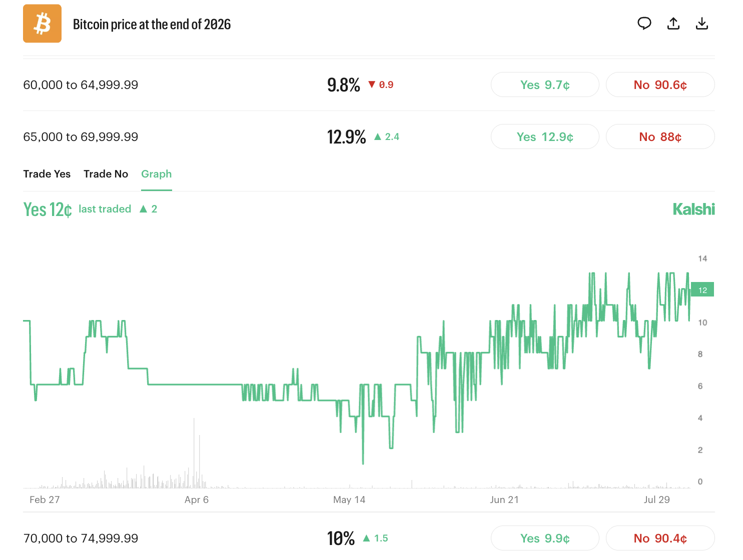Select the Graph tab
The height and width of the screenshot is (560, 743).
pyautogui.click(x=157, y=174)
